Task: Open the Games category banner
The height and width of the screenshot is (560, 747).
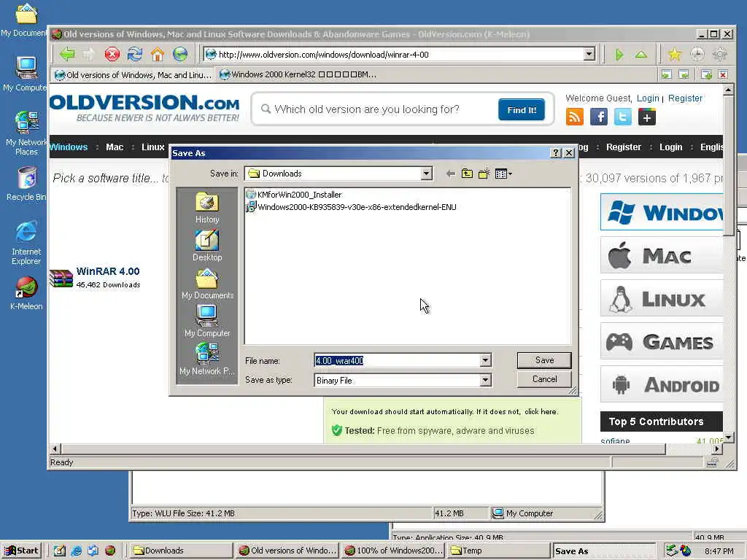Action: [662, 342]
